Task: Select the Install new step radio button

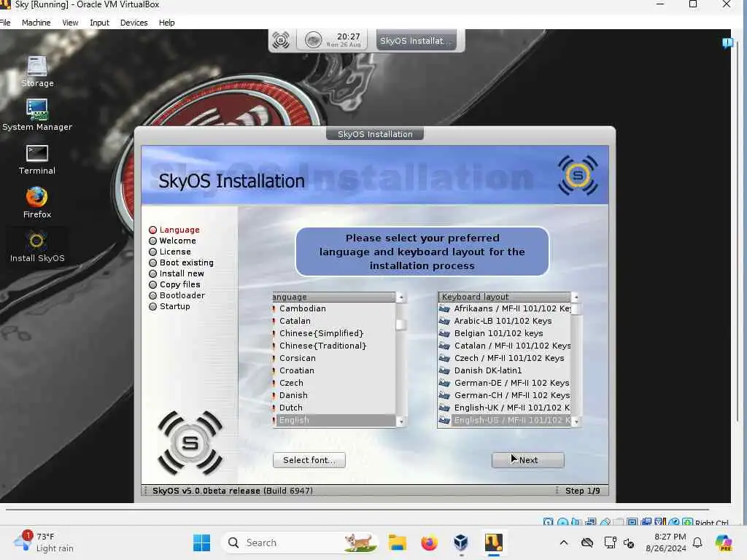Action: tap(153, 274)
